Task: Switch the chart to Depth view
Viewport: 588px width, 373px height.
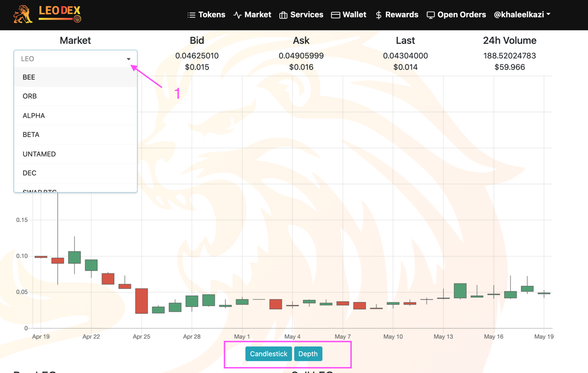Action: 308,354
